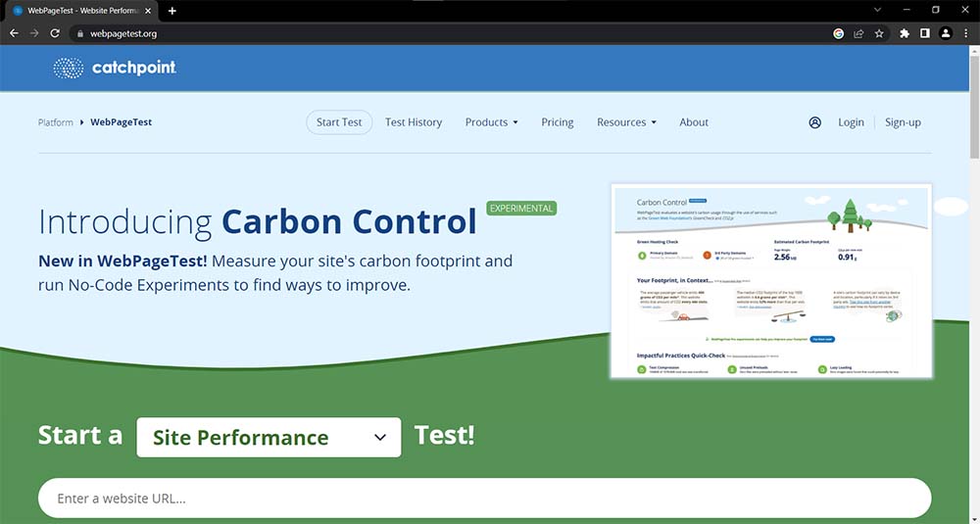Screen dimensions: 980x524
Task: Click the Introducing Carbon Control heading
Action: [x=258, y=221]
